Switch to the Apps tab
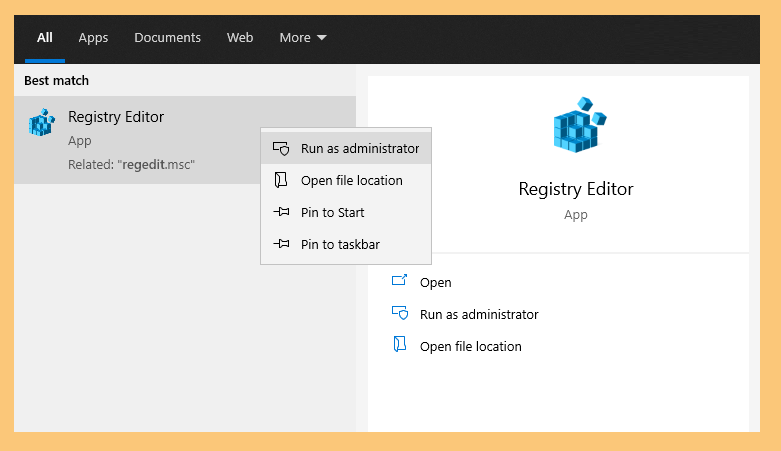The image size is (781, 451). point(93,38)
